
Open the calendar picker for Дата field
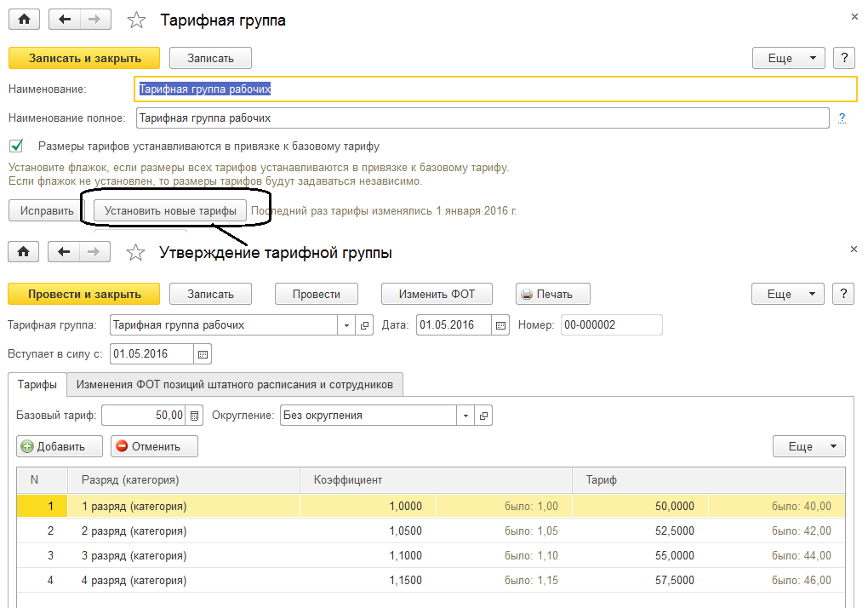(x=501, y=325)
